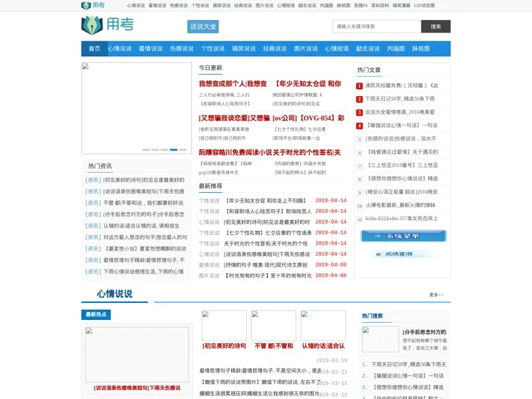
Task: Click the 成绩查询 button
Action: (x=399, y=253)
